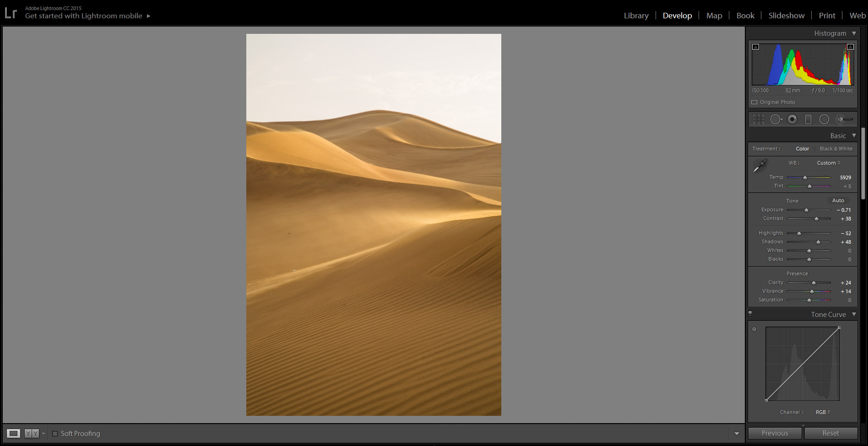Click the desert dune photo preview
Screen dimensions: 868x446
coord(374,225)
